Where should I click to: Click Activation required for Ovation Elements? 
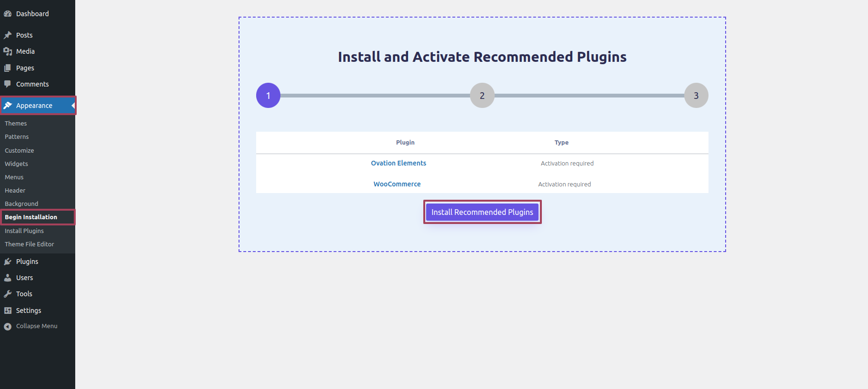[567, 163]
